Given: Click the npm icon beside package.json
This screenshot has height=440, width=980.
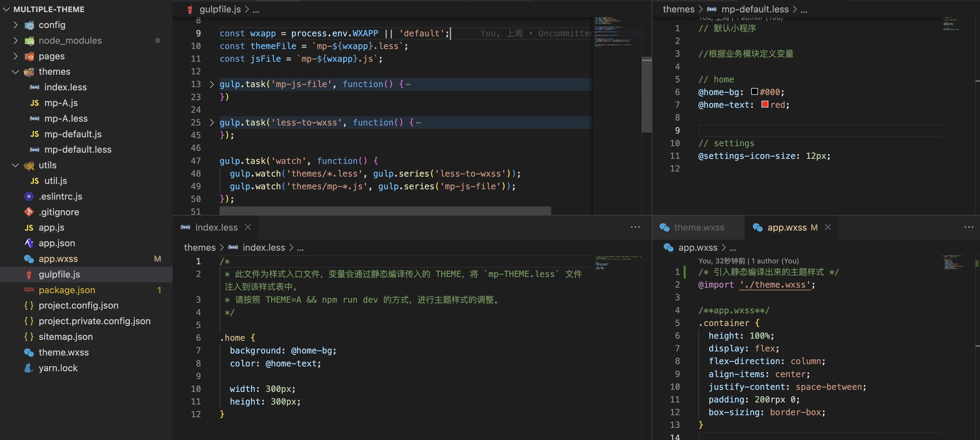Looking at the screenshot, I should point(29,290).
